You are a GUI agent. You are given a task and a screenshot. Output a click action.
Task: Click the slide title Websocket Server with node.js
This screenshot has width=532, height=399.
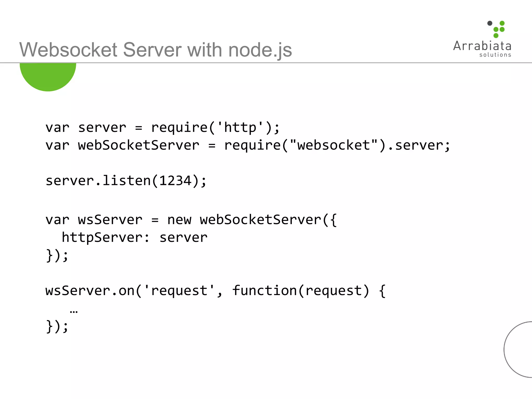156,50
